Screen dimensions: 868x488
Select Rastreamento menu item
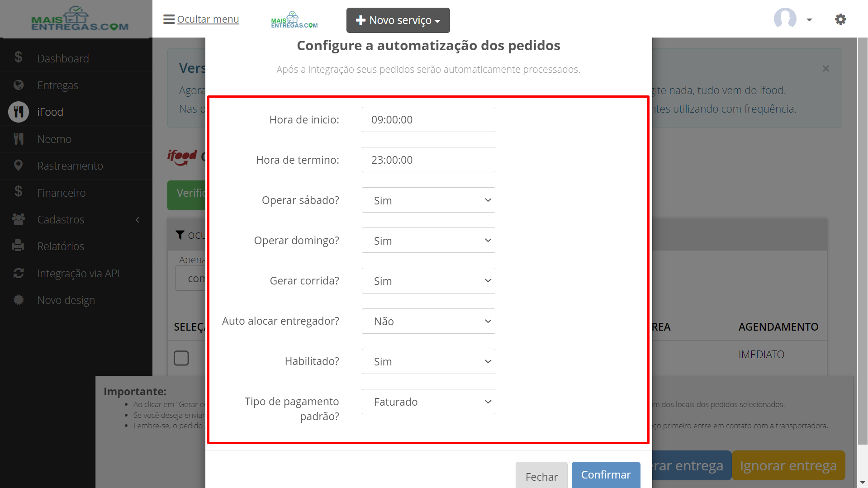[x=76, y=166]
